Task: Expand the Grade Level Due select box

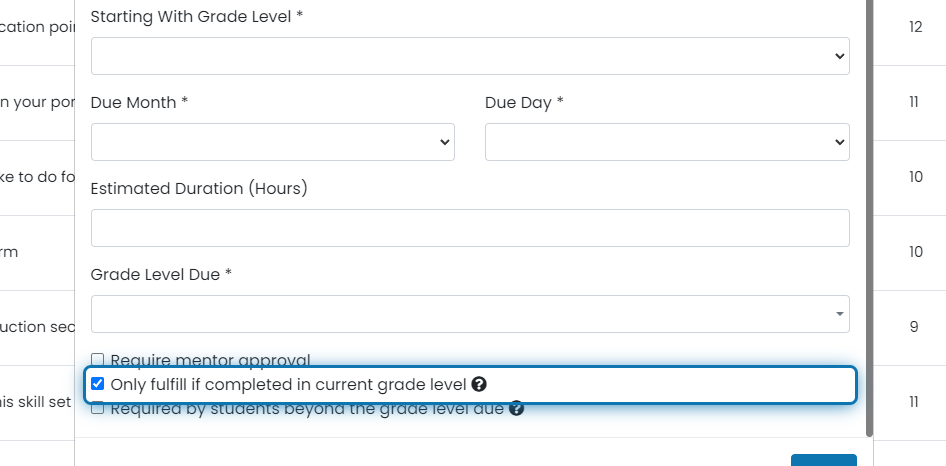Action: pos(470,314)
